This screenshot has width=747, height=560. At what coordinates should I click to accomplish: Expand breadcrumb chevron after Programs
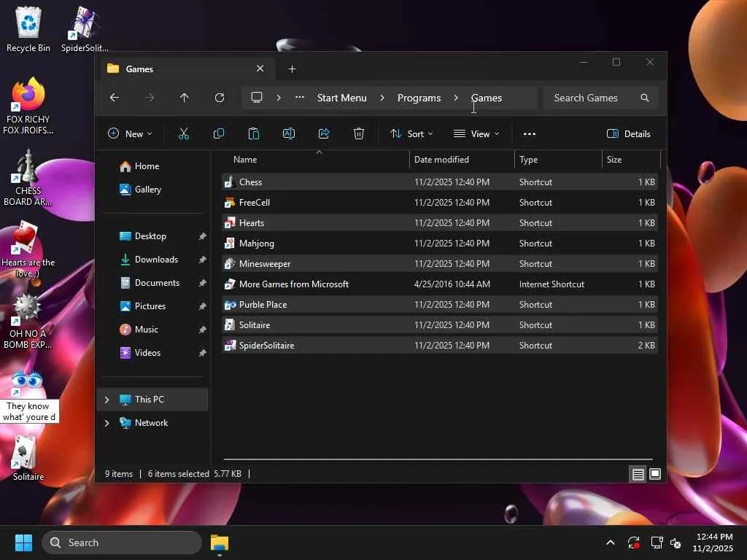(456, 98)
